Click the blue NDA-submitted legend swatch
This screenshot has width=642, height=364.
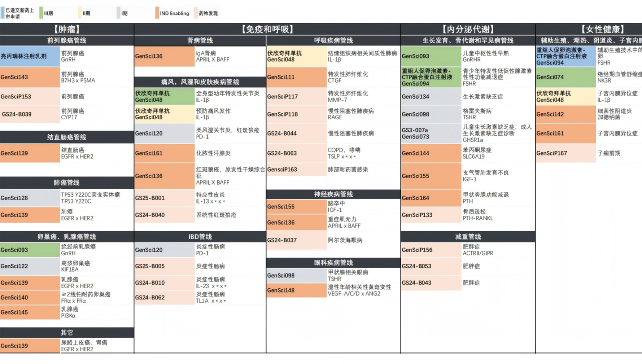3,13
